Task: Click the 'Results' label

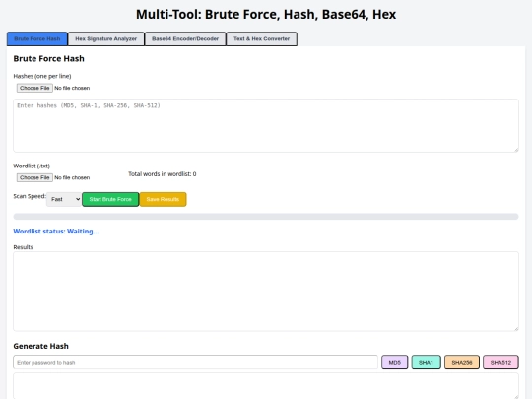Action: tap(23, 247)
